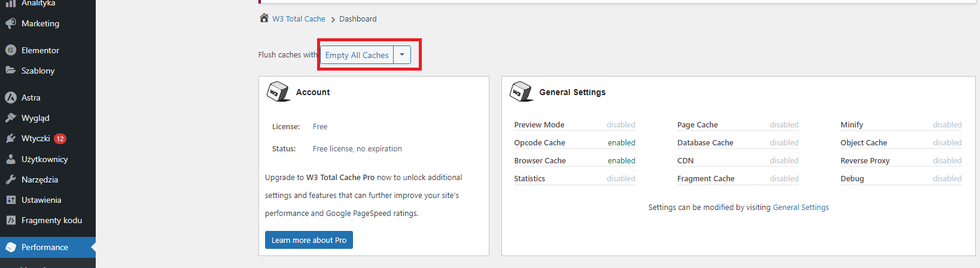The image size is (980, 268).
Task: Click the Analityka chart icon
Action: 11,4
